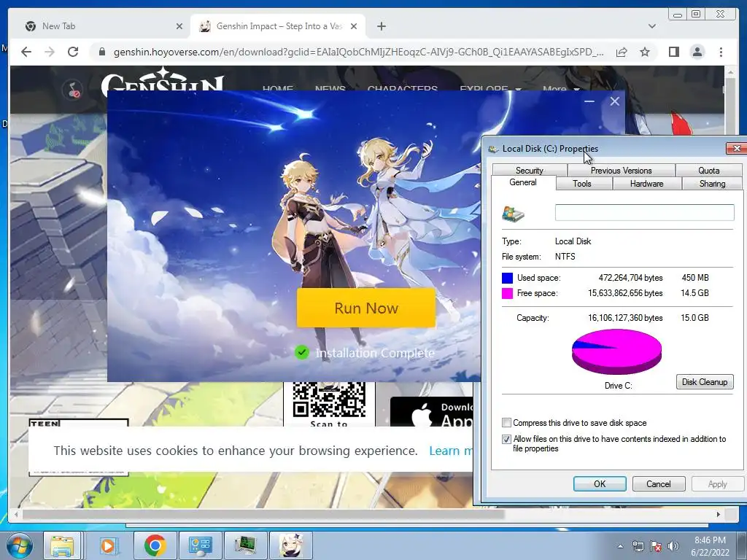
Task: Click the volume speaker tray icon
Action: [x=673, y=546]
